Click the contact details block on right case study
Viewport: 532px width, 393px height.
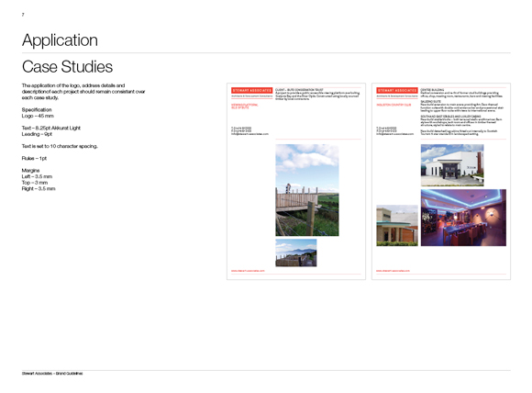click(x=395, y=131)
